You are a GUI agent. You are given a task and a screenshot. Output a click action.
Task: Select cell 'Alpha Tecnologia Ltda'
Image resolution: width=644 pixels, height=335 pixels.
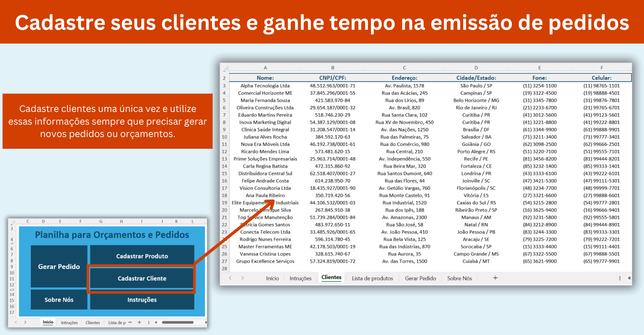265,86
